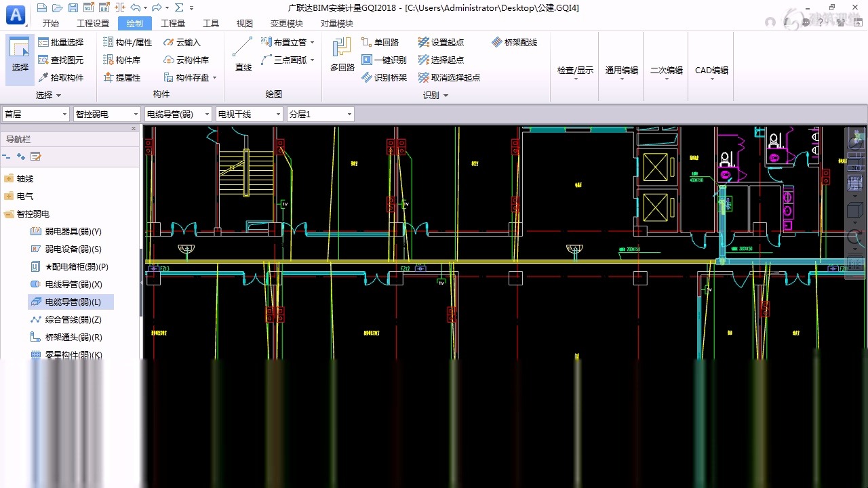Switch to the 变更模块 tab
Screen dimensions: 868x488
[287, 23]
